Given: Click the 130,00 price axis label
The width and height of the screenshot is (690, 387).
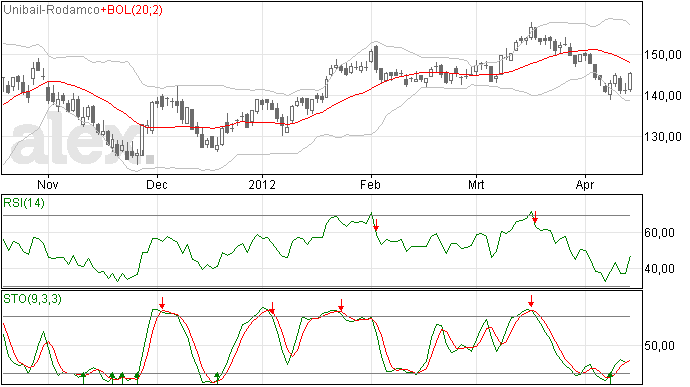Looking at the screenshot, I should 662,136.
